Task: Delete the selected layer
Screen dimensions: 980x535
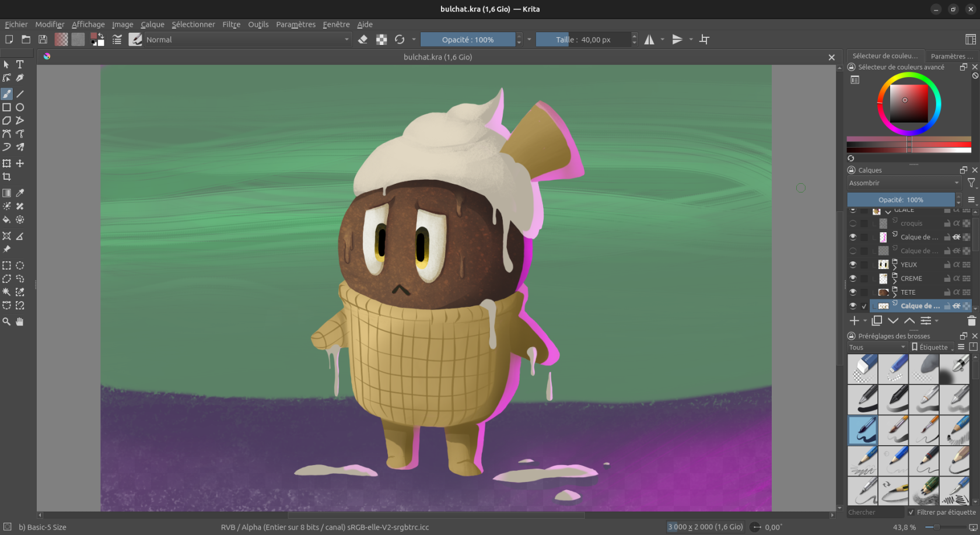Action: point(971,321)
